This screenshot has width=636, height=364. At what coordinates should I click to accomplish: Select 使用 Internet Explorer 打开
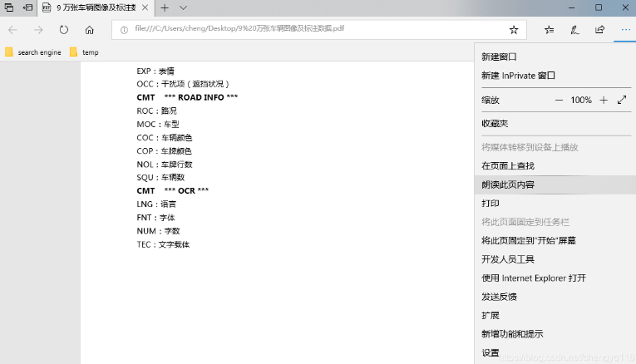[x=555, y=278]
